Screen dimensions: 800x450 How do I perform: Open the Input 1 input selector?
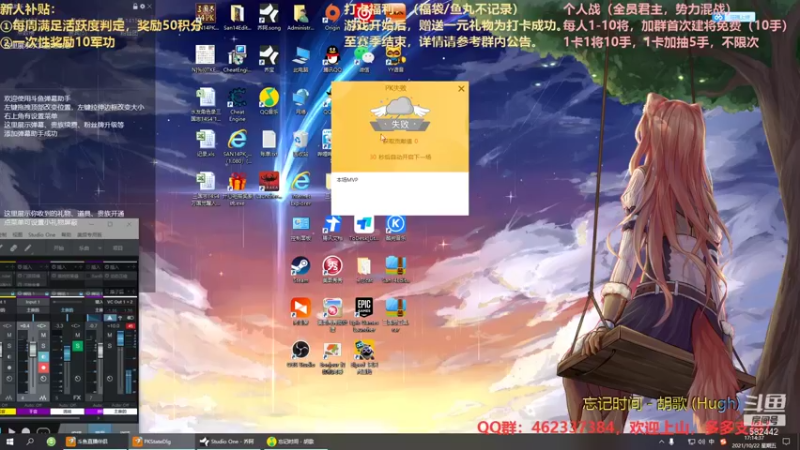click(33, 302)
